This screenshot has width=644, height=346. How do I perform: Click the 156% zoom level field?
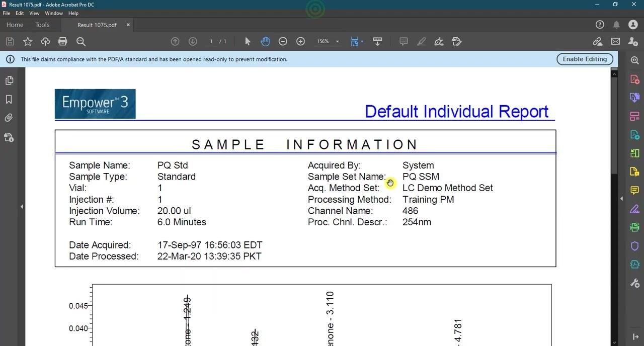(323, 41)
